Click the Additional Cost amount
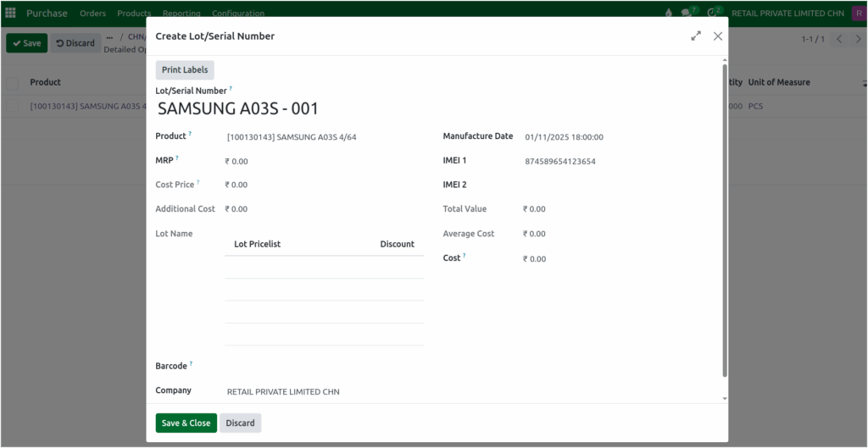This screenshot has width=868, height=448. click(x=236, y=210)
